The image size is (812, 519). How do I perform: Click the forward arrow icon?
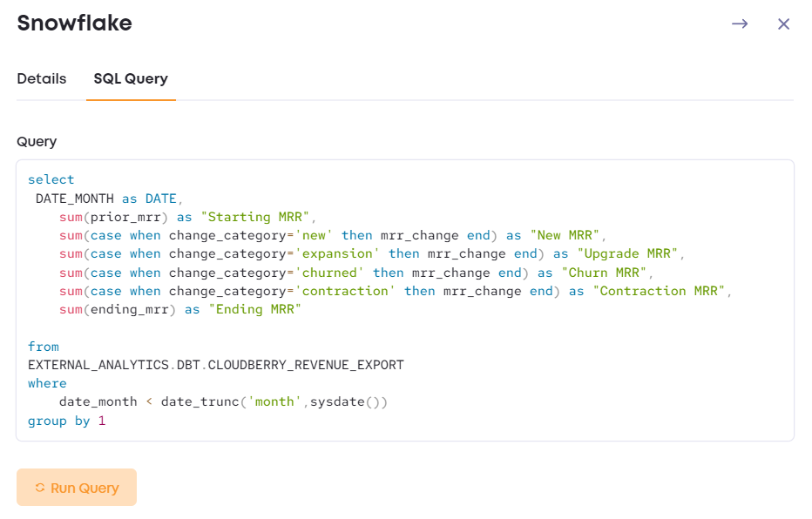[740, 24]
